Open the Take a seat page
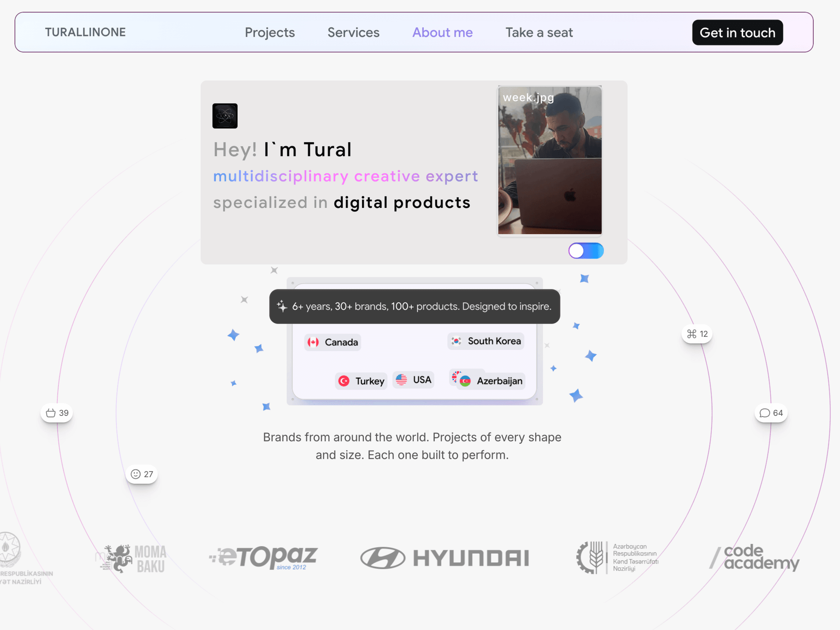This screenshot has width=840, height=630. (x=539, y=32)
